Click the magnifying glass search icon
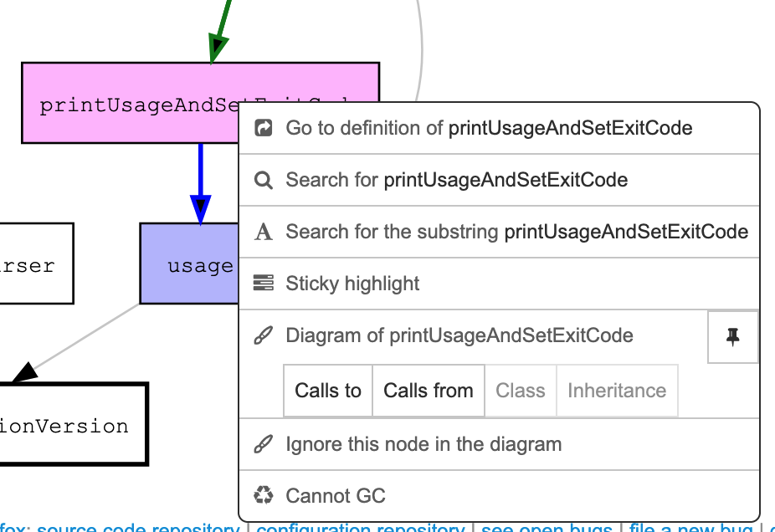This screenshot has width=775, height=532. click(x=264, y=181)
